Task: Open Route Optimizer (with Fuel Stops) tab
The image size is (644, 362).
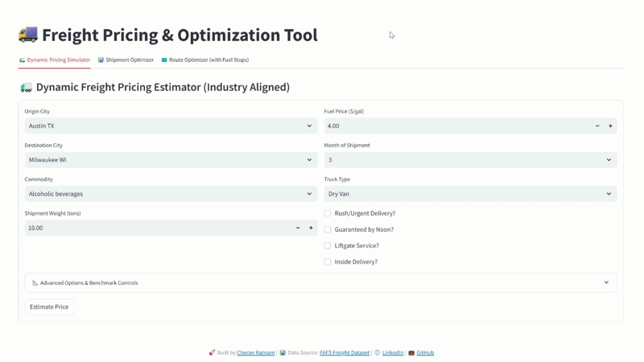Action: point(204,60)
